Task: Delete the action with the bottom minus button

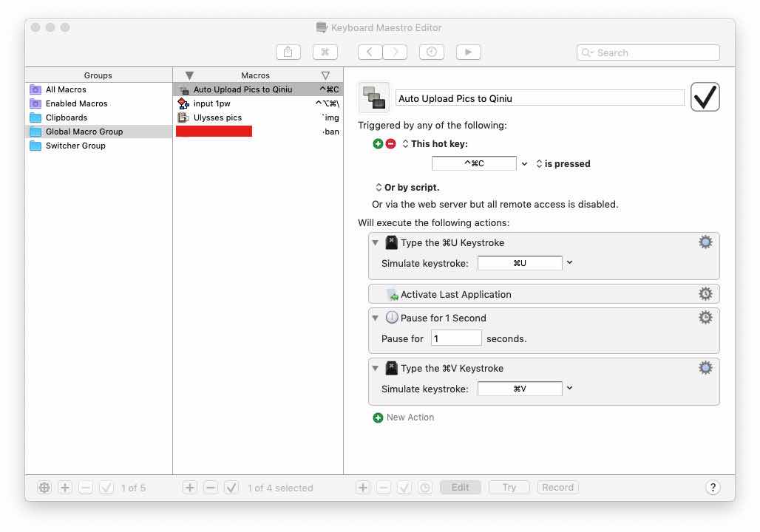Action: (384, 488)
